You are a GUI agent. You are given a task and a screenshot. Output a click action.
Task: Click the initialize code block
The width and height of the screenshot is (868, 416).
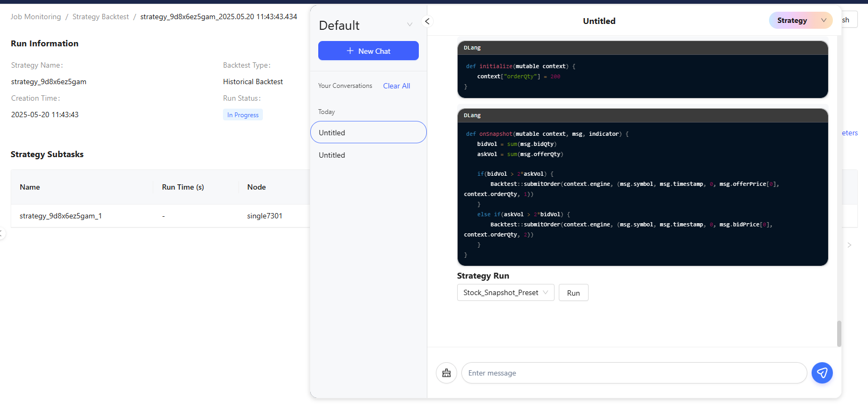tap(642, 69)
